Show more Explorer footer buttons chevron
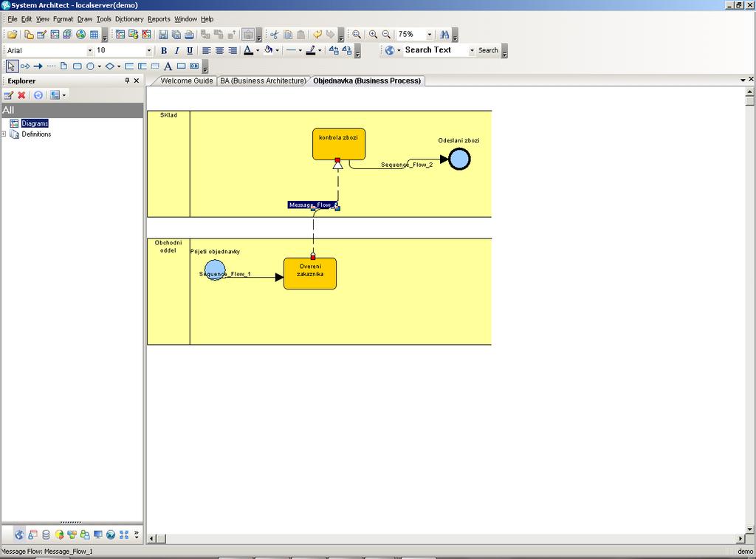This screenshot has height=559, width=756. pos(137,535)
